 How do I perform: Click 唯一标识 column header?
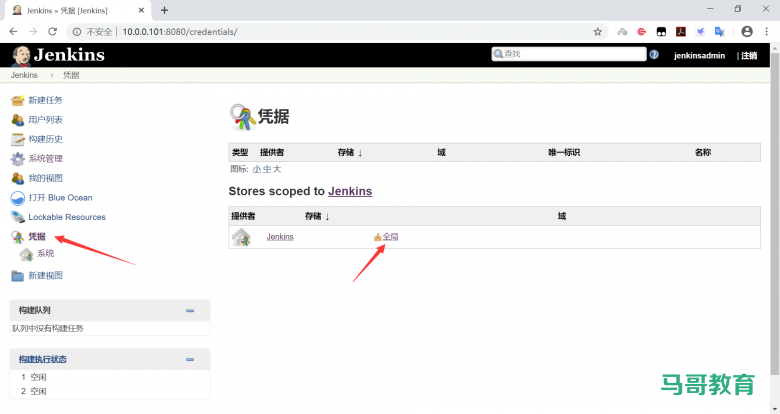pos(564,152)
